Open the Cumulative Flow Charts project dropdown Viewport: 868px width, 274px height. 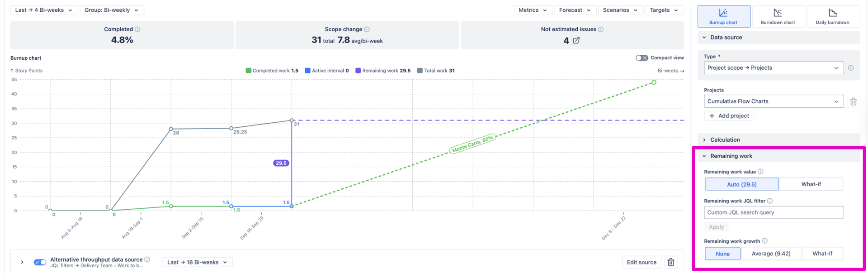[x=774, y=101]
